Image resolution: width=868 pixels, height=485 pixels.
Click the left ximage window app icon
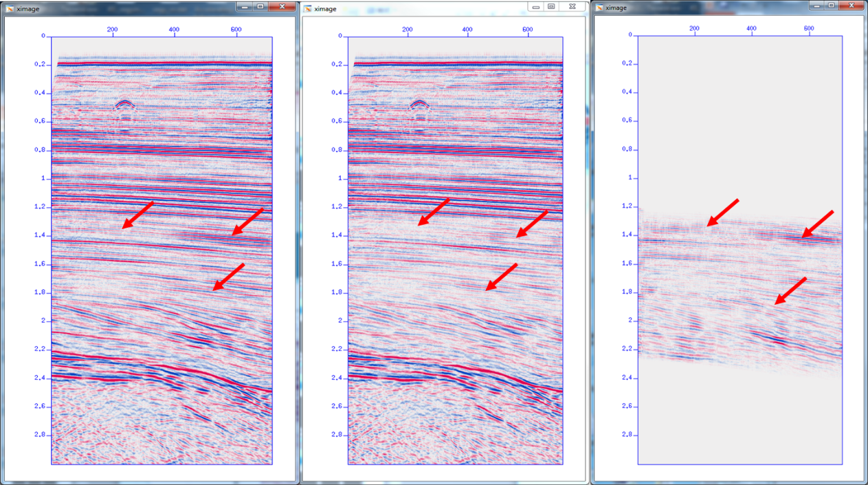pyautogui.click(x=9, y=9)
